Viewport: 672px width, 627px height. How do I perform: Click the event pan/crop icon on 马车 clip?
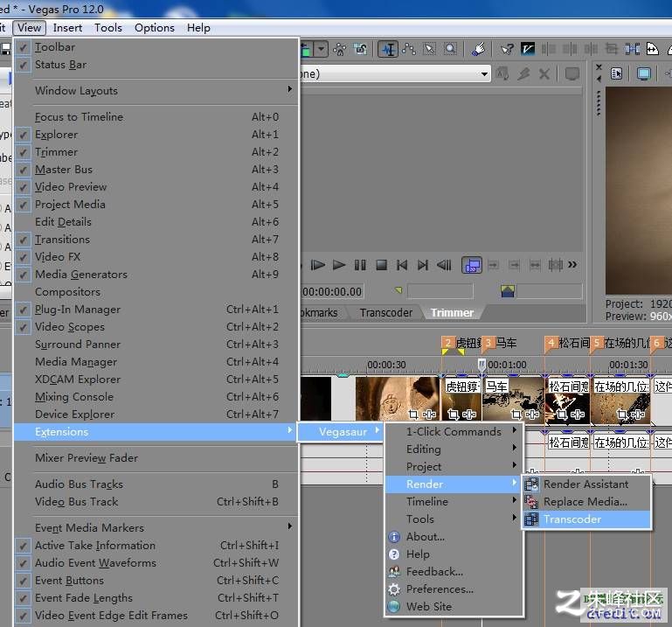point(516,415)
